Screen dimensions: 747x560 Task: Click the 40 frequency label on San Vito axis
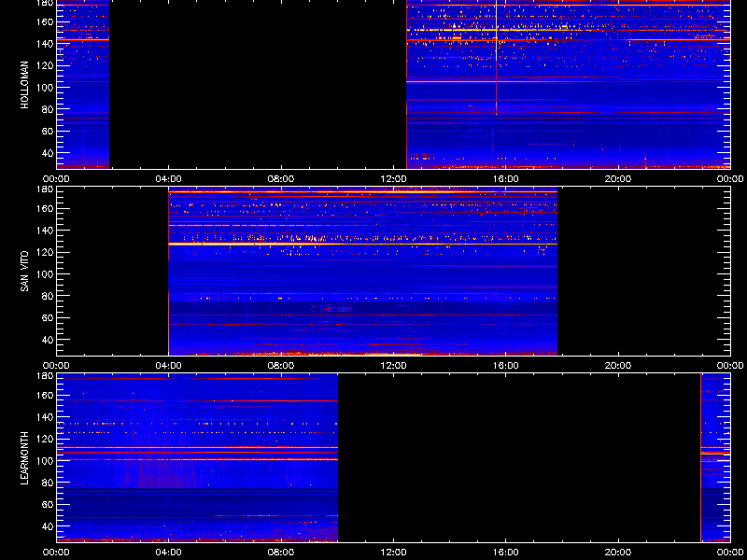coord(47,340)
